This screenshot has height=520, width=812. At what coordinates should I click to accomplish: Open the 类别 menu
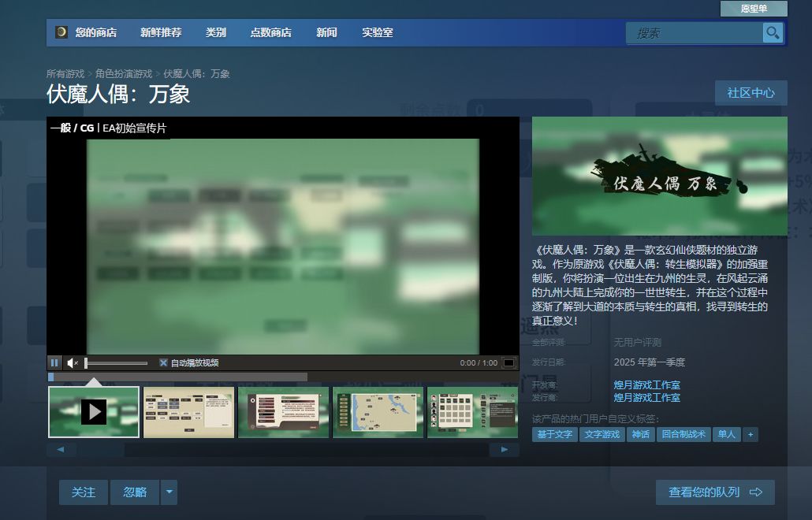click(x=215, y=32)
